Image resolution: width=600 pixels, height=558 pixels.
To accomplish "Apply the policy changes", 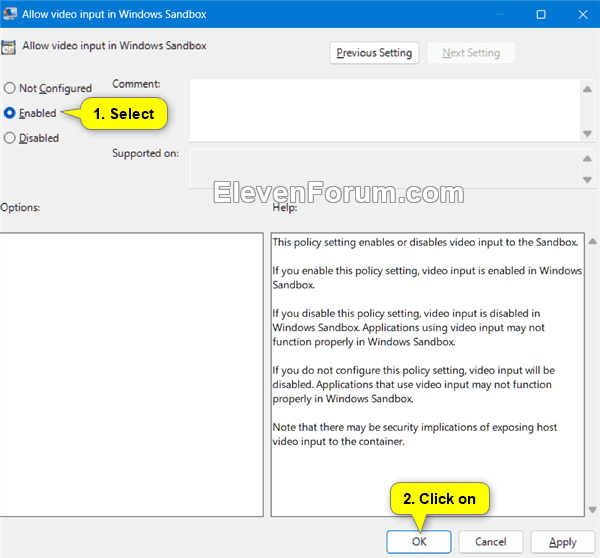I will [562, 542].
